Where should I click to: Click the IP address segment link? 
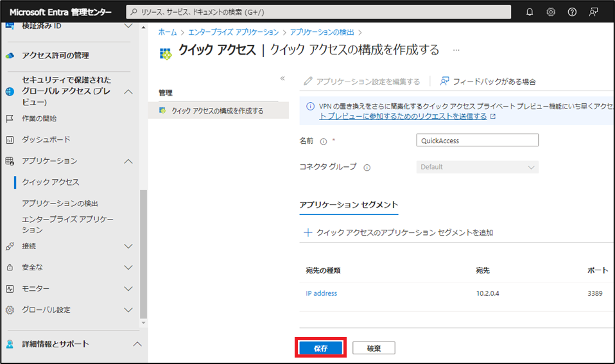321,293
